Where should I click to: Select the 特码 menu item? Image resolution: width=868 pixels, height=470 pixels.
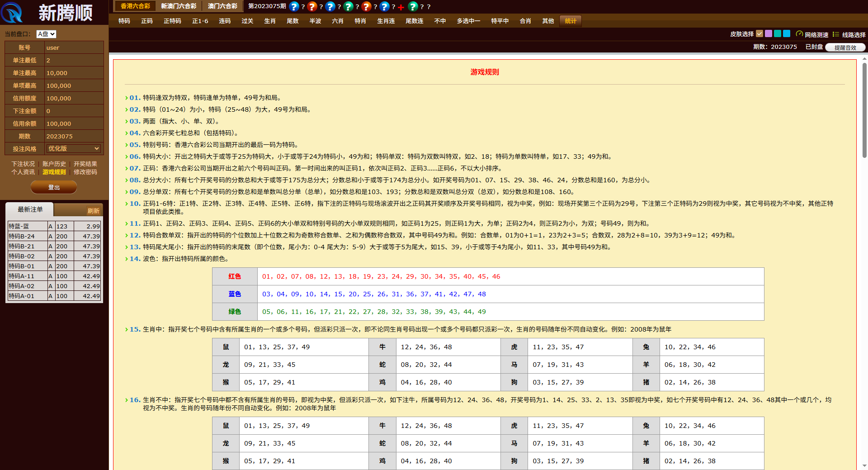point(124,21)
